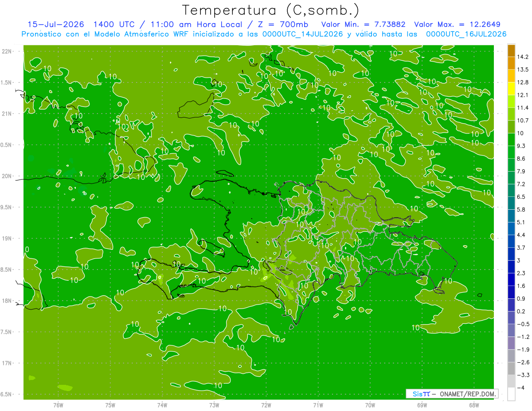Select the date text '15-Jul-2026'
The height and width of the screenshot is (411, 532).
56,24
